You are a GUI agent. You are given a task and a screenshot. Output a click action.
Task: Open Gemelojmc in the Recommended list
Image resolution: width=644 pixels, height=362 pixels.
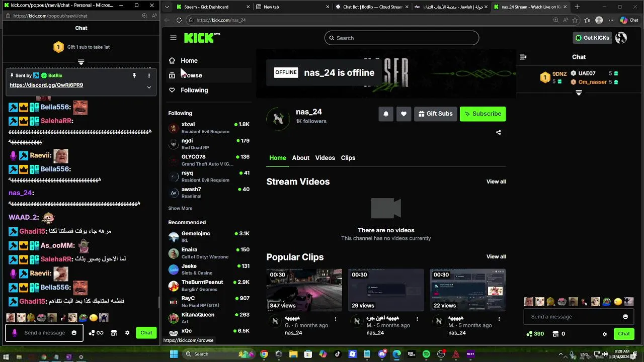209,237
